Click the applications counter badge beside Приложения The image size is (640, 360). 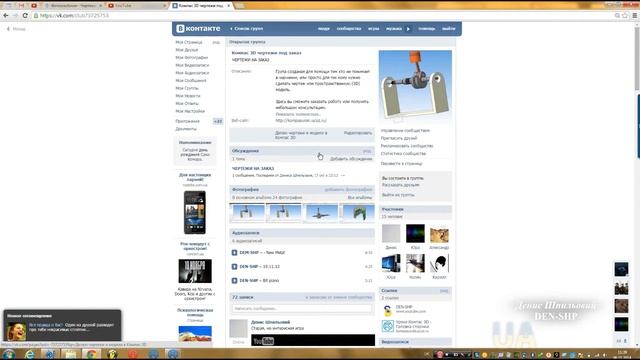218,121
